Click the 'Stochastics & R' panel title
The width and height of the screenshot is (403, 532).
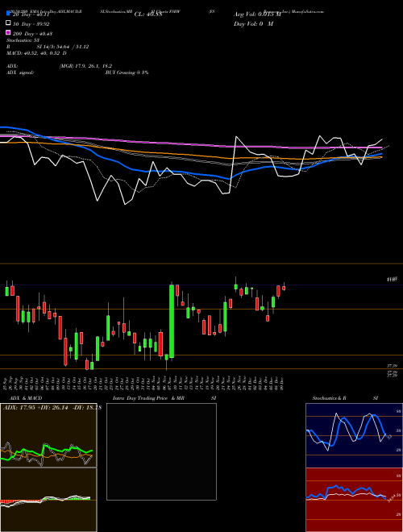click(x=330, y=398)
